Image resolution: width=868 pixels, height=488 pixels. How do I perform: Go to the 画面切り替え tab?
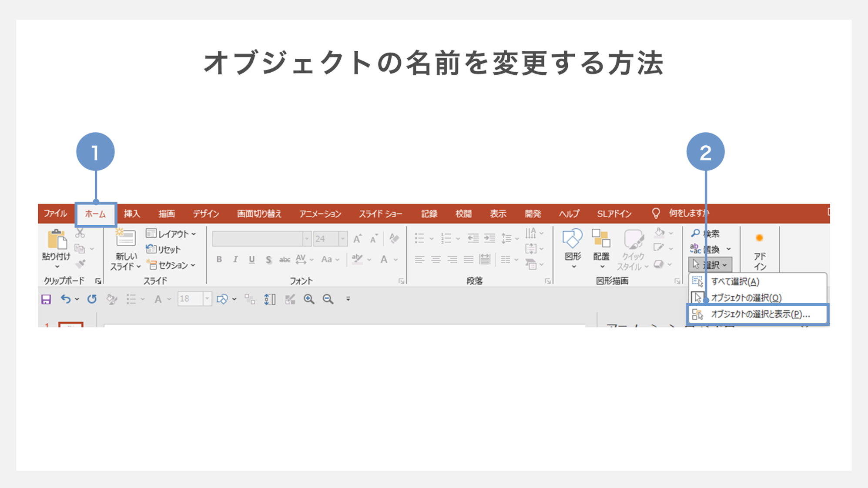pyautogui.click(x=259, y=214)
